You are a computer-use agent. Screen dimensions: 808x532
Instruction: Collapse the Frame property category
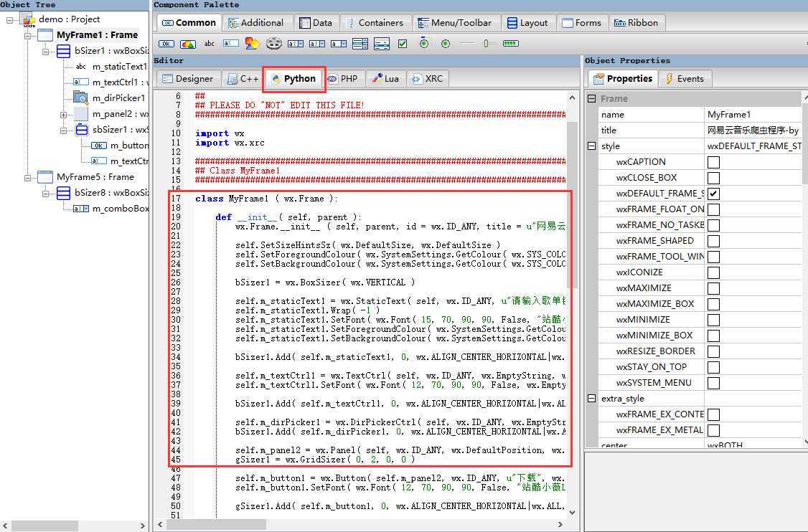pyautogui.click(x=591, y=98)
